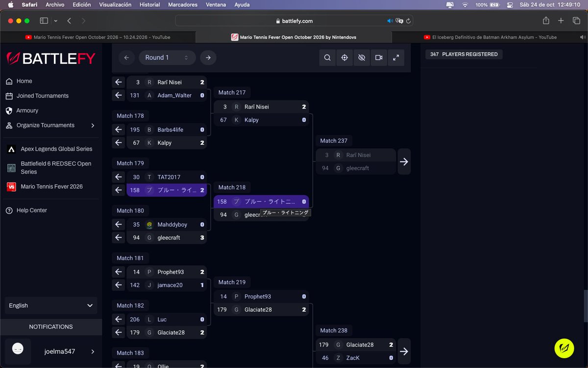This screenshot has height=368, width=588.
Task: Open Battlefield 6 REDSEC Open Series
Action: click(51, 168)
